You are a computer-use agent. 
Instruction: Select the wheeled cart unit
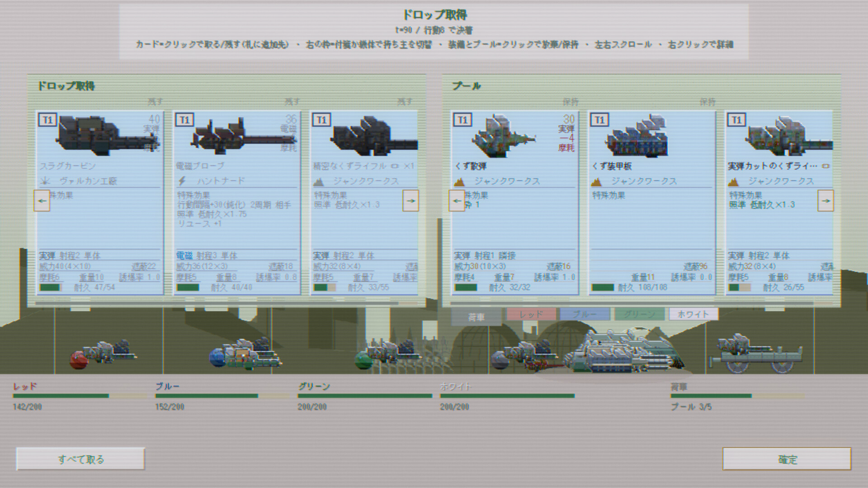756,353
